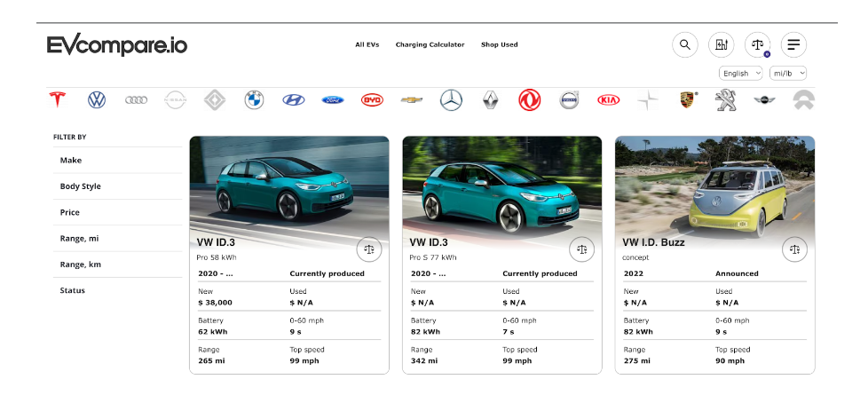Image resolution: width=868 pixels, height=395 pixels.
Task: Select the Volkswagen brand logo
Action: (97, 100)
